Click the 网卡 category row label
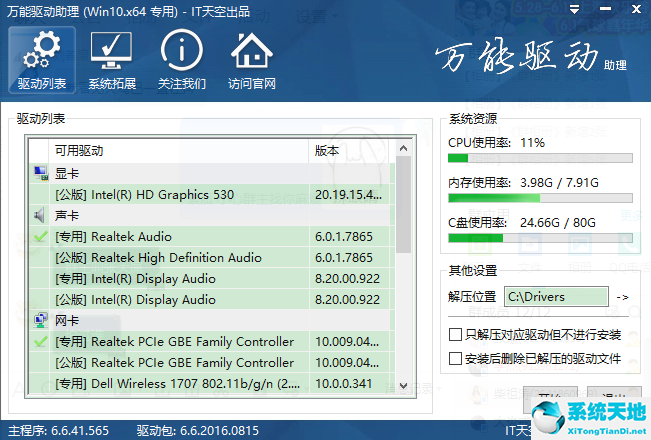The width and height of the screenshot is (651, 440). 67,320
